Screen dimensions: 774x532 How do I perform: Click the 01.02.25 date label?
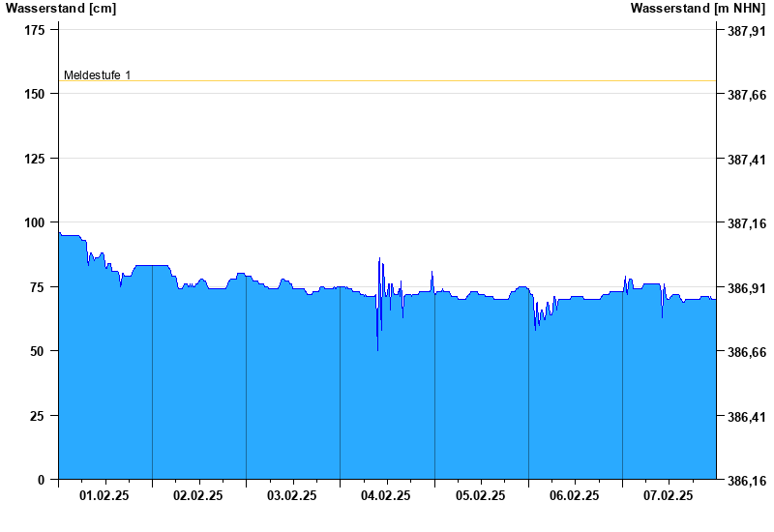pyautogui.click(x=104, y=495)
